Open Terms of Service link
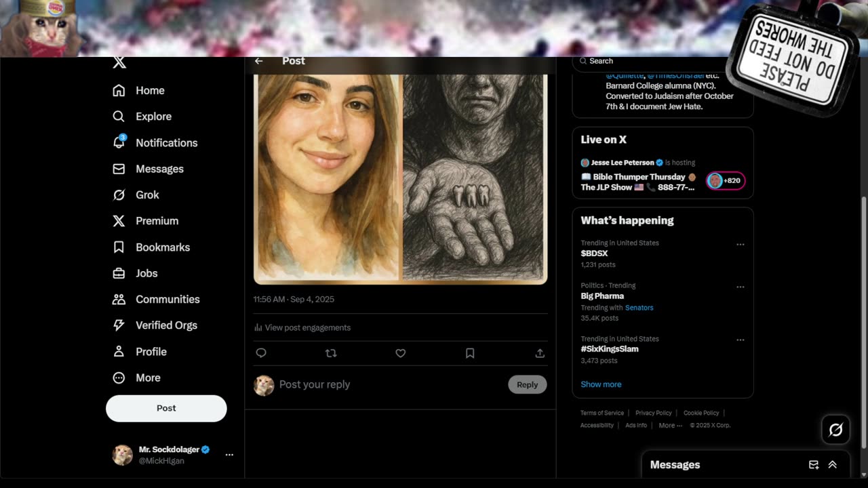 [602, 413]
